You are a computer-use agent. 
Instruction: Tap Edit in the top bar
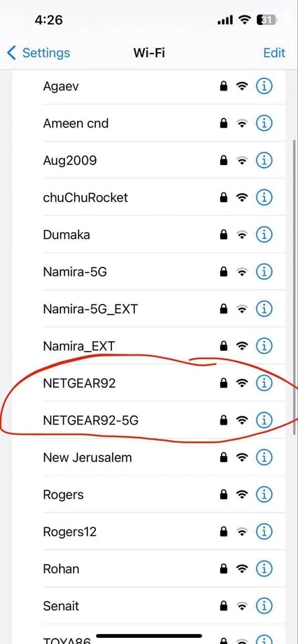pos(274,53)
